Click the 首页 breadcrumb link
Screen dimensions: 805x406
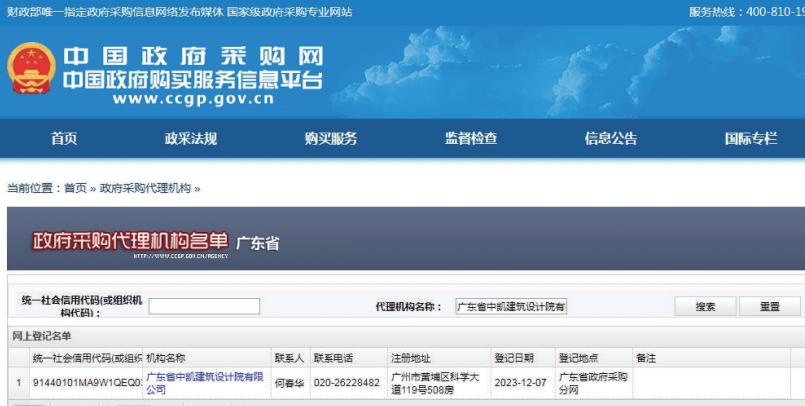point(75,188)
